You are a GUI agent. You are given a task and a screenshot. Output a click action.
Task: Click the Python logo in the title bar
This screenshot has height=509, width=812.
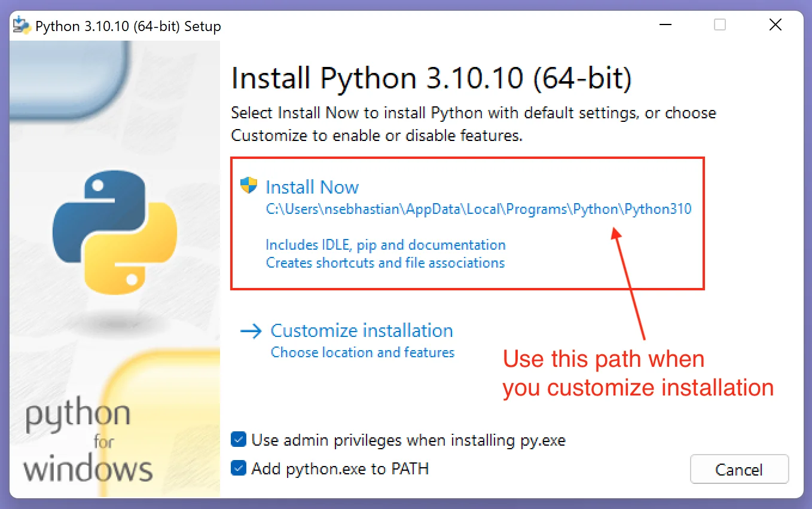23,25
